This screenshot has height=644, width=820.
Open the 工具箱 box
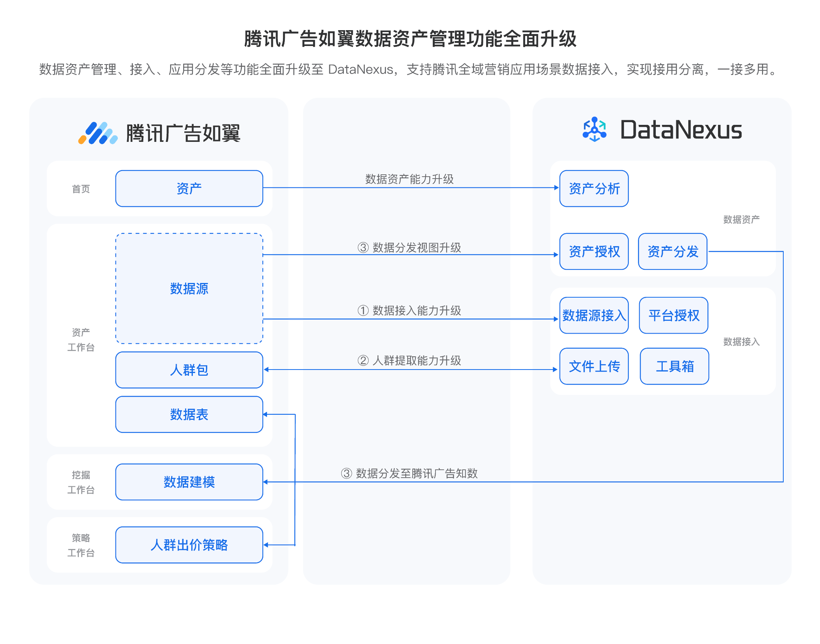click(x=675, y=366)
